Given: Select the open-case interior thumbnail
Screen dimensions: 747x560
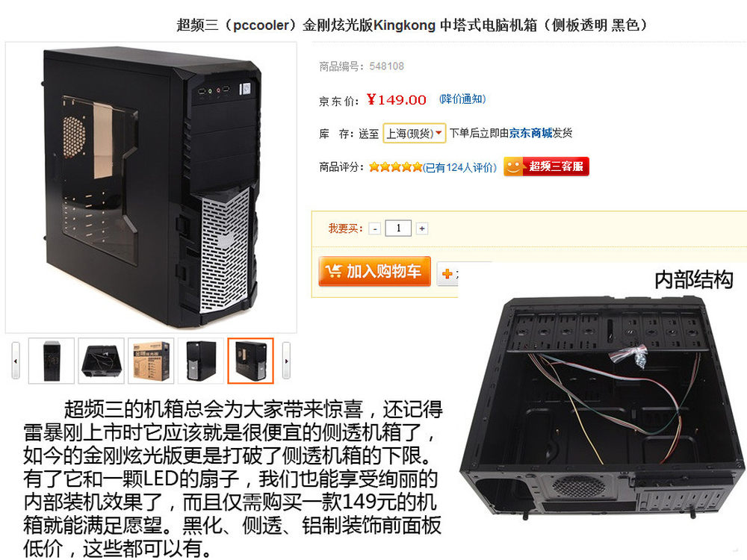Looking at the screenshot, I should (101, 361).
